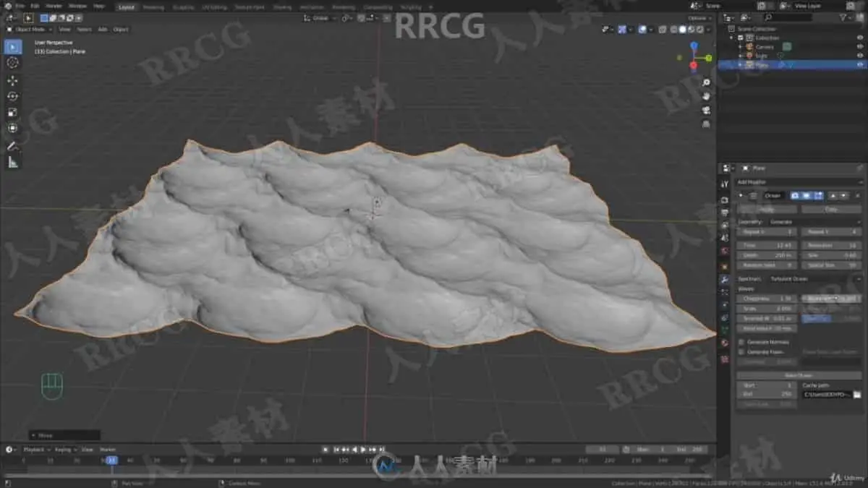This screenshot has width=868, height=488.
Task: Click Apply on Ocean modifier
Action: tap(767, 209)
